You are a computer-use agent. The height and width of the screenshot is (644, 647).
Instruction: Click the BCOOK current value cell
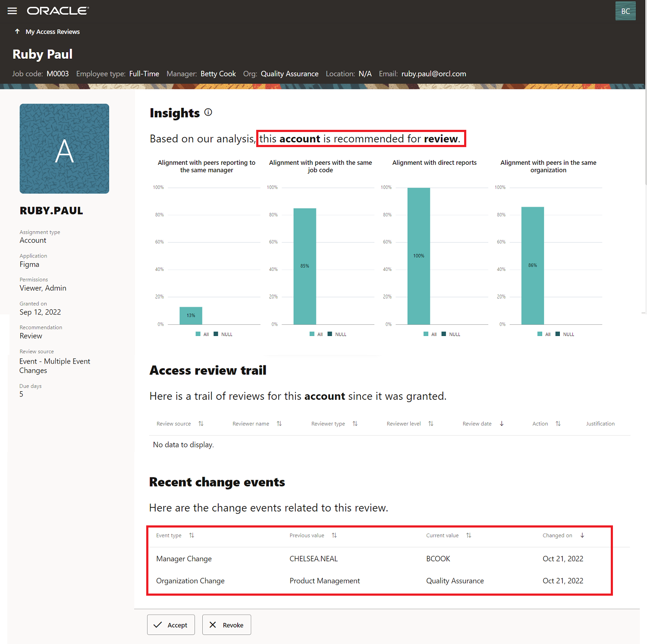(438, 559)
